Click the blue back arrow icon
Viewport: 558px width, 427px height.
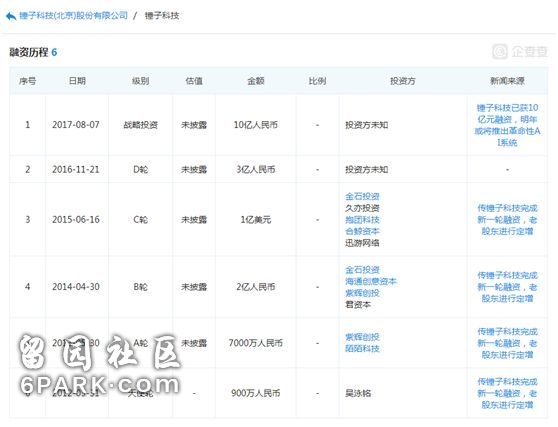(x=11, y=16)
